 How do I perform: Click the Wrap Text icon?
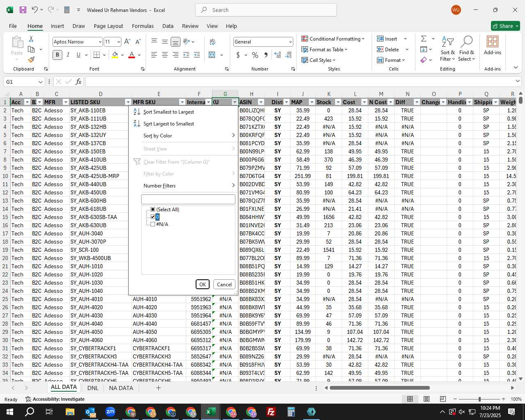[x=212, y=42]
